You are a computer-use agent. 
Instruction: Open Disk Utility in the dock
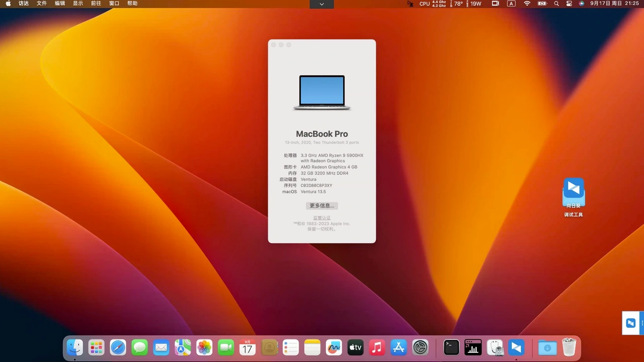pos(495,347)
